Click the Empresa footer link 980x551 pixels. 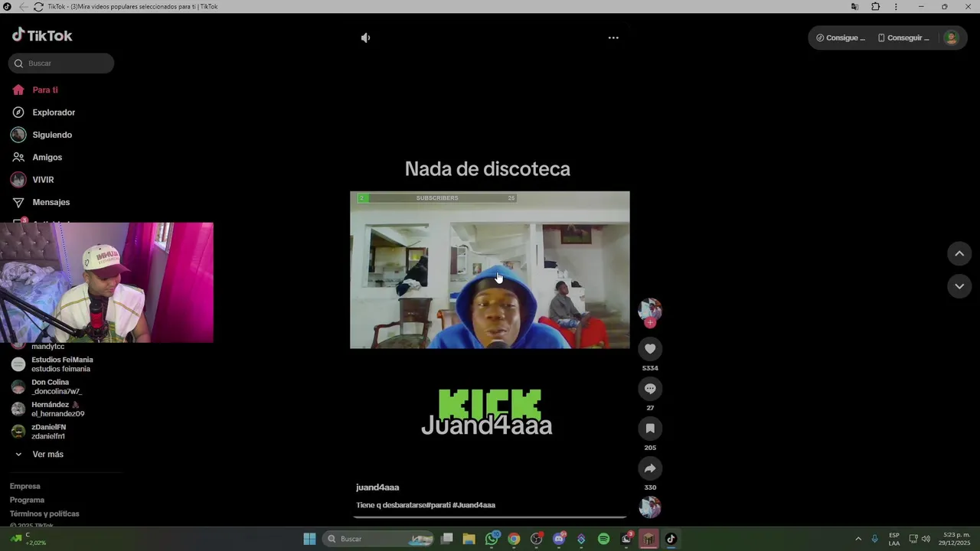tap(24, 486)
